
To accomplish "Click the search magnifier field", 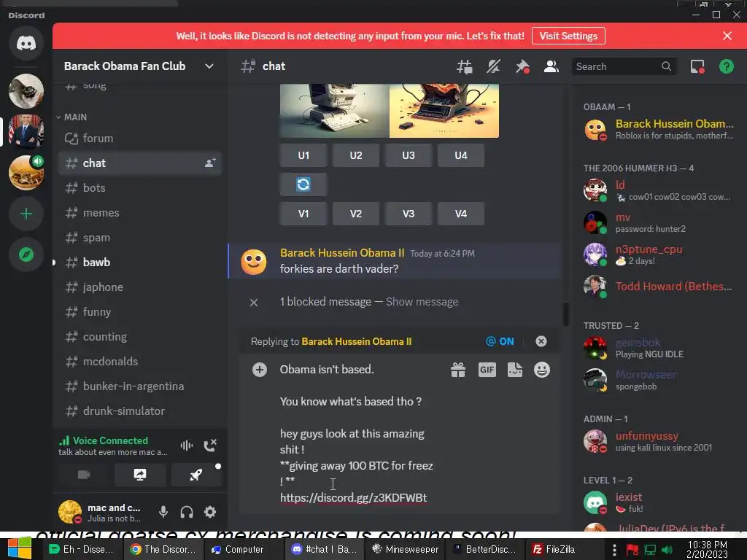I will 624,66.
